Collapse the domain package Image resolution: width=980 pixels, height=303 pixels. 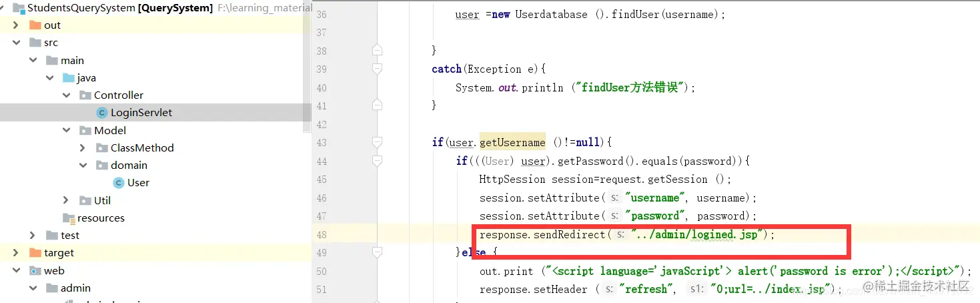[x=83, y=166]
